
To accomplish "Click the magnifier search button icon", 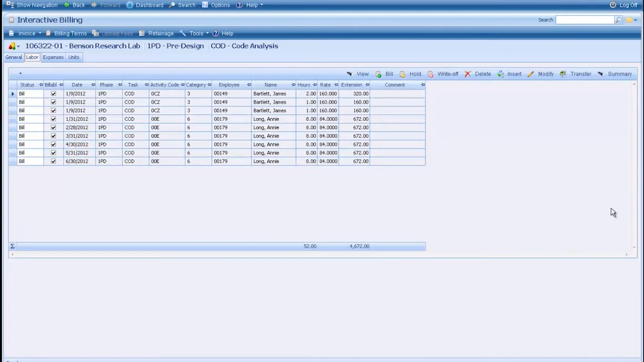I will (618, 20).
